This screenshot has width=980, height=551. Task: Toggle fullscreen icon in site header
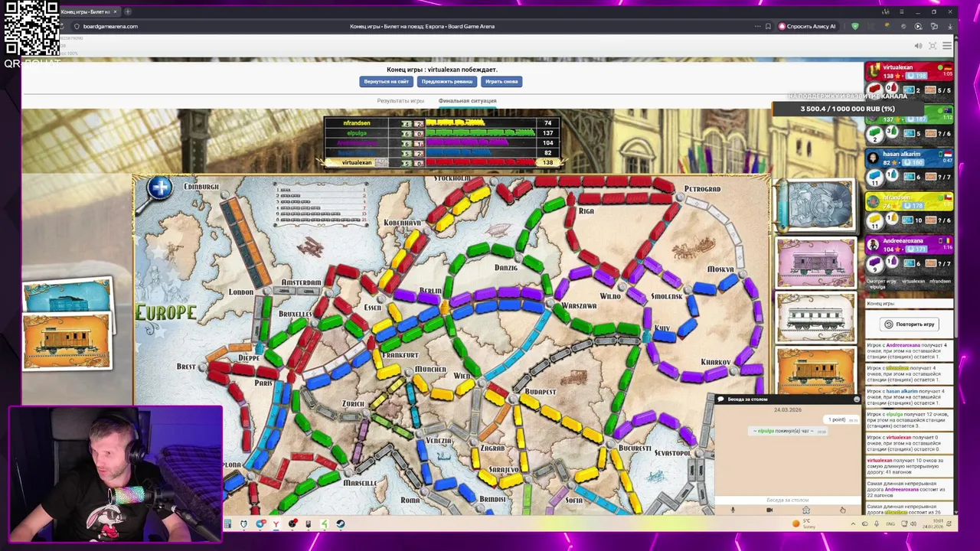pos(933,46)
